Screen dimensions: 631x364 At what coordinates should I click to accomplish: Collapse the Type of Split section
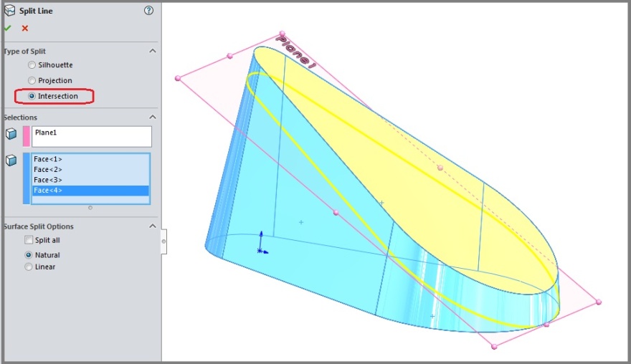[x=153, y=51]
